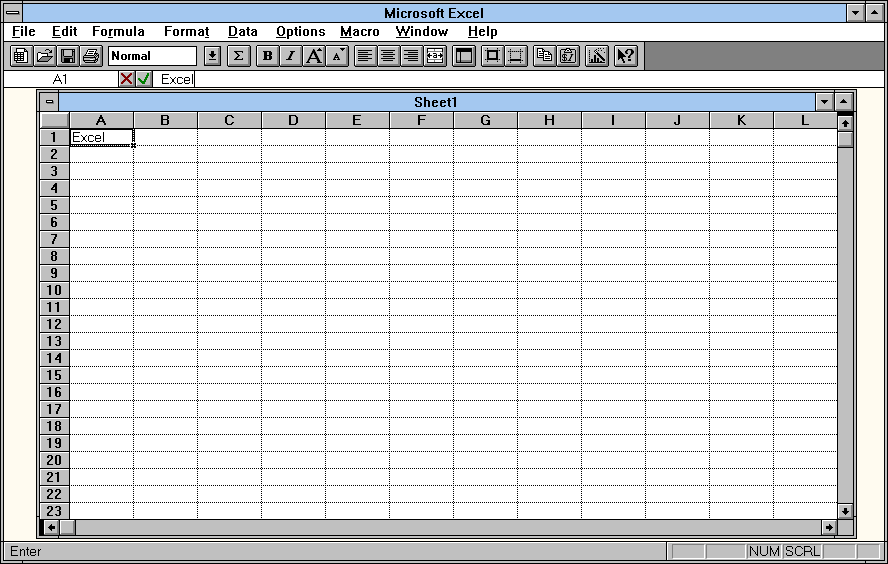
Task: Click the New Worksheet toolbar icon
Action: [22, 55]
